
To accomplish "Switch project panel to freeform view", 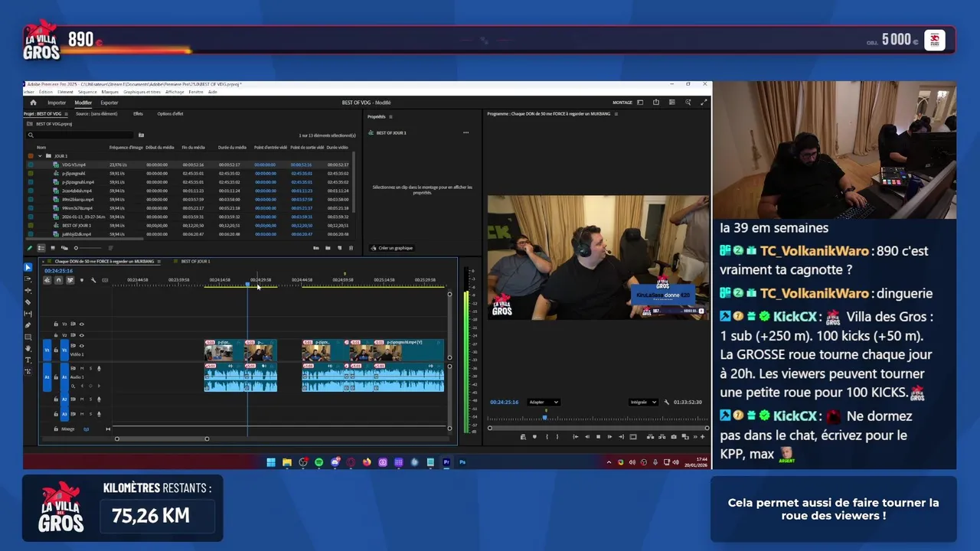I will tap(64, 248).
